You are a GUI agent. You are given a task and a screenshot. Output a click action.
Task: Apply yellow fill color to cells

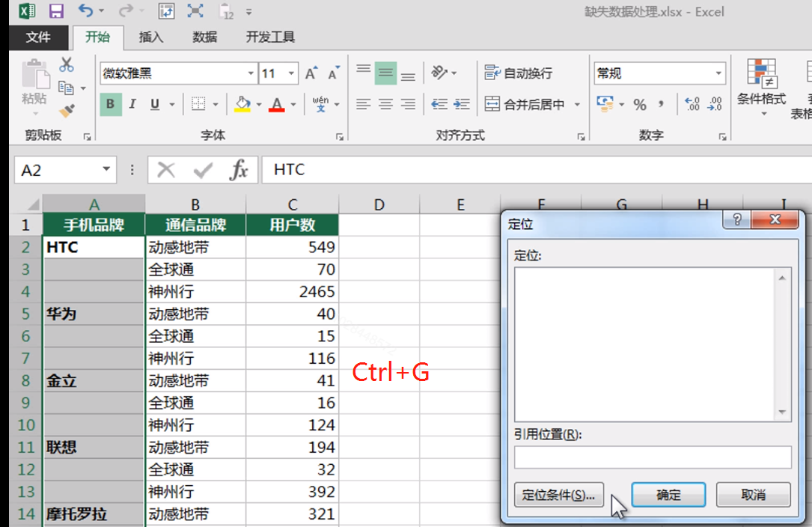click(242, 104)
